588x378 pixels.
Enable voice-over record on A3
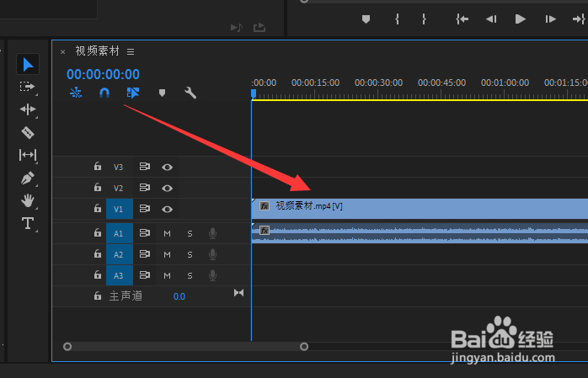tap(212, 275)
